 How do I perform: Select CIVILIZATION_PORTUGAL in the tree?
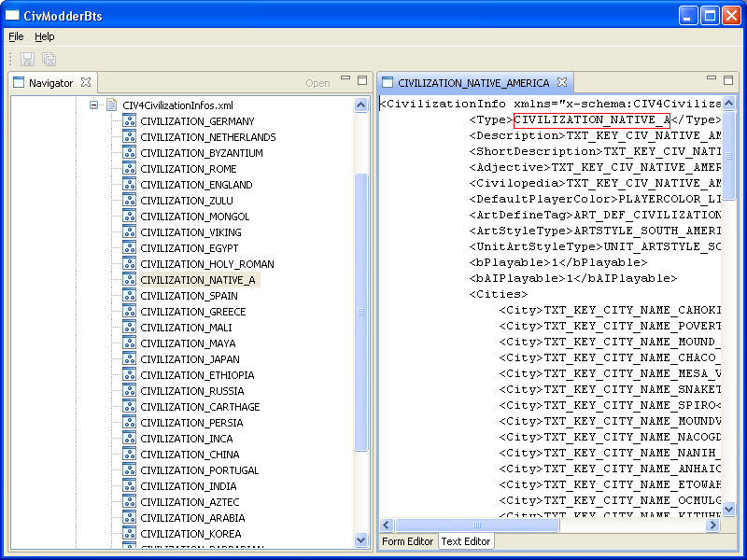(200, 470)
